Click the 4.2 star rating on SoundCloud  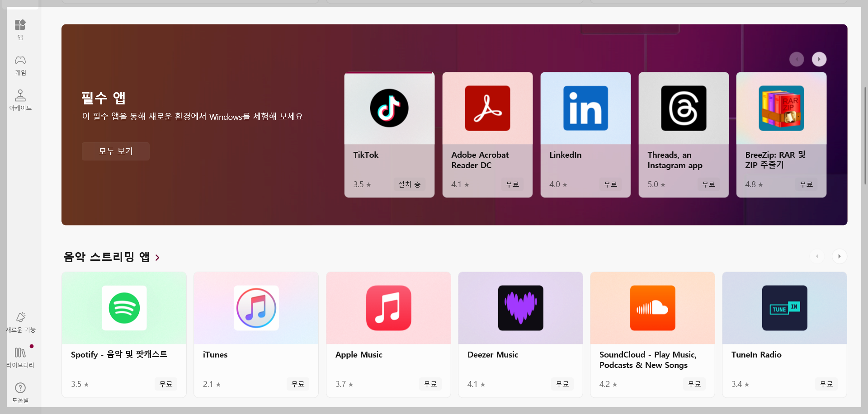[609, 384]
